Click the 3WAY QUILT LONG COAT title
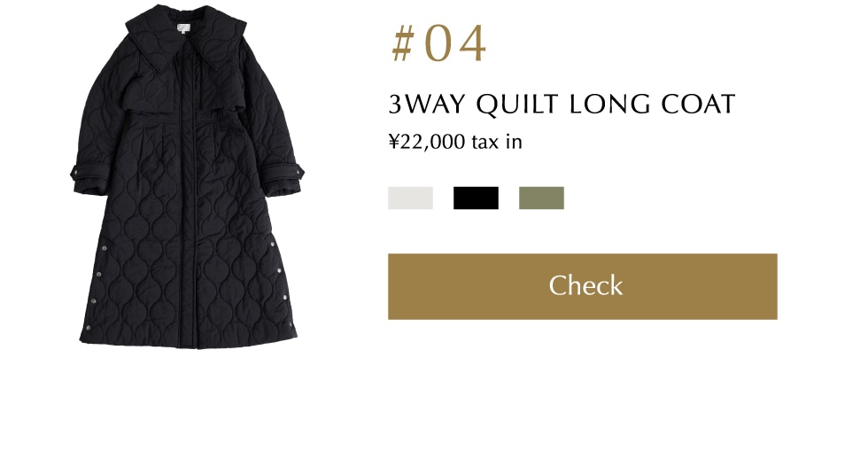Viewport: 868px width, 459px height. tap(562, 105)
